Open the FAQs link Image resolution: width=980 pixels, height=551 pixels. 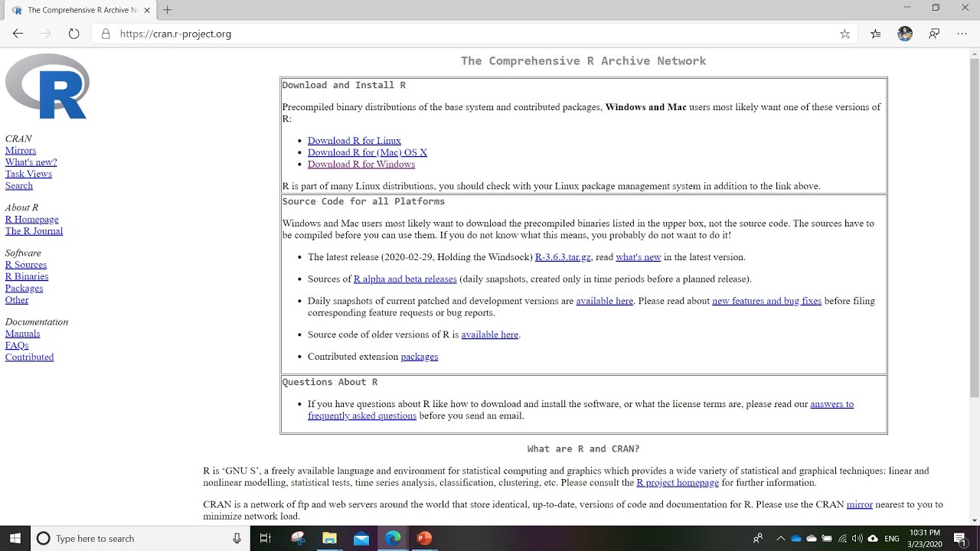(17, 345)
